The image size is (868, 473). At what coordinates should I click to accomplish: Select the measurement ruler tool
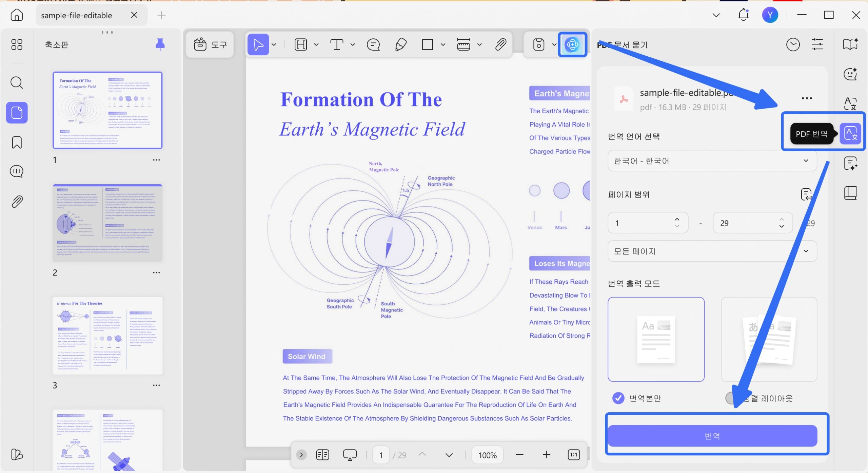[463, 44]
